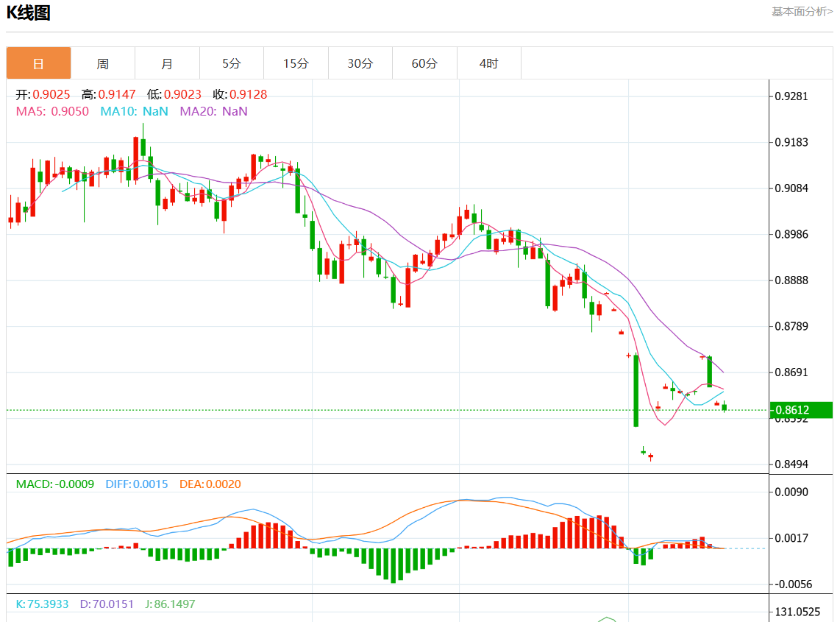Click the MA10 legend label

tap(134, 111)
